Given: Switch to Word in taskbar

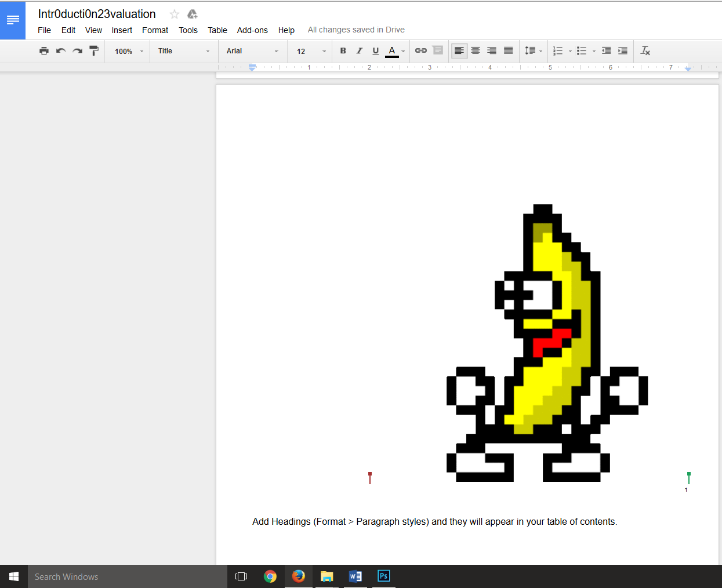Looking at the screenshot, I should [355, 576].
